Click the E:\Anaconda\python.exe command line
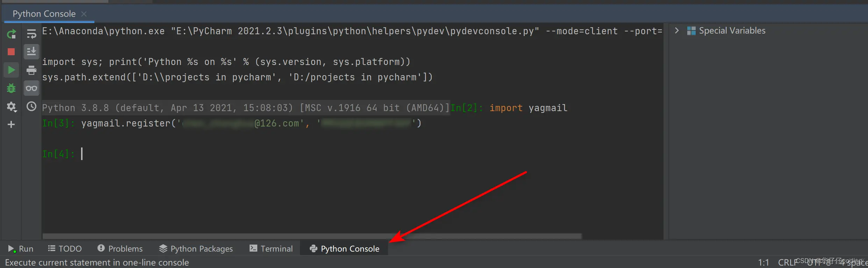The image size is (868, 268). point(352,31)
